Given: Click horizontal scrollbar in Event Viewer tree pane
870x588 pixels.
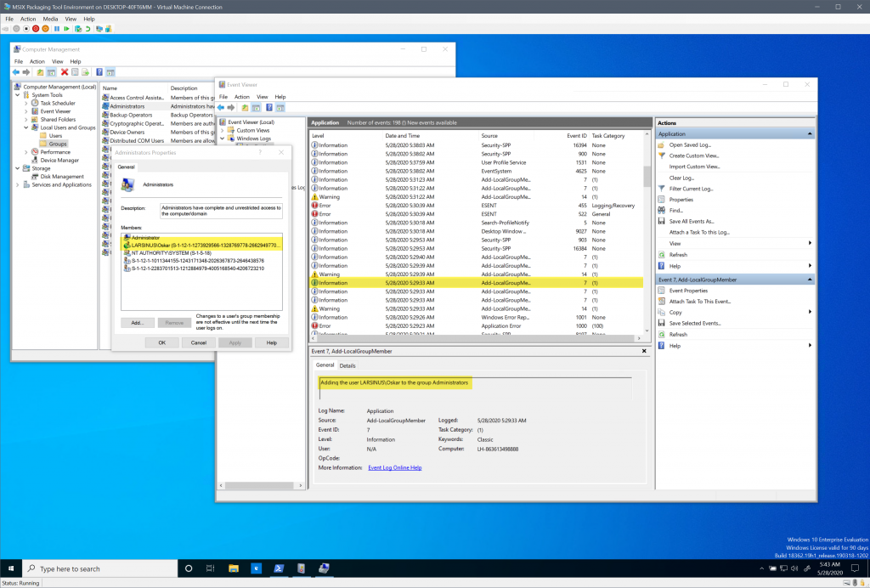Looking at the screenshot, I should tap(260, 485).
